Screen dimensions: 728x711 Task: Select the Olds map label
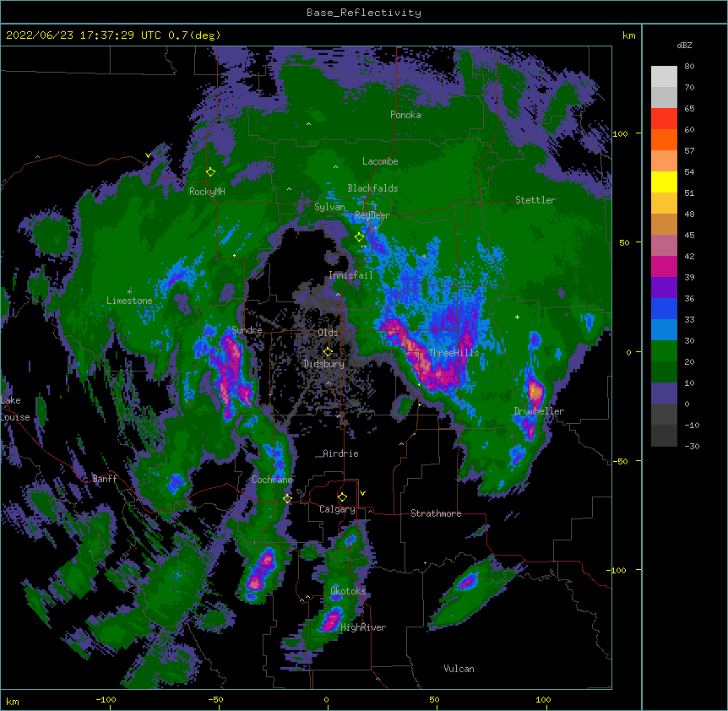tap(328, 333)
